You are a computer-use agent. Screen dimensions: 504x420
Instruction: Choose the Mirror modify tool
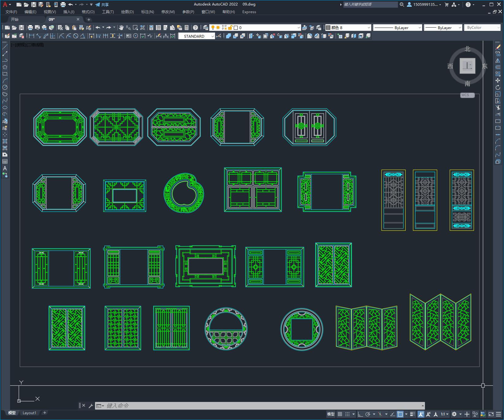pos(498,60)
